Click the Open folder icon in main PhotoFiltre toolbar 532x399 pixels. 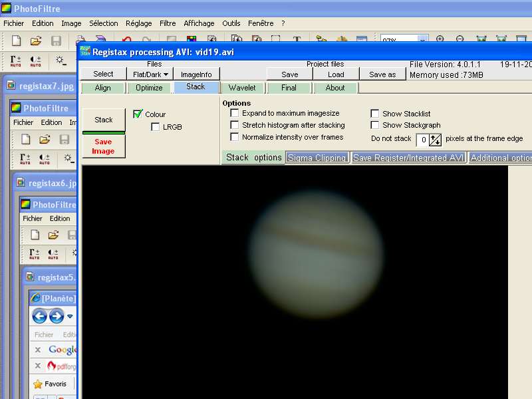click(36, 41)
